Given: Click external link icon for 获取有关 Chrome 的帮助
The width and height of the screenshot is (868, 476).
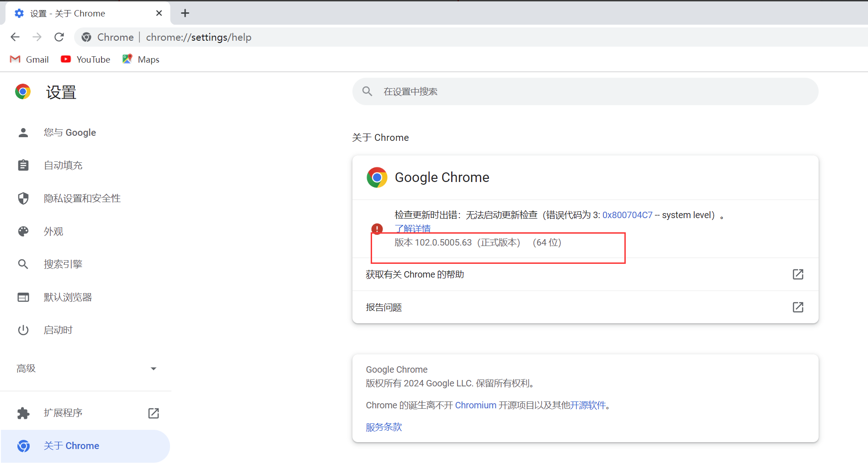Looking at the screenshot, I should pos(798,274).
